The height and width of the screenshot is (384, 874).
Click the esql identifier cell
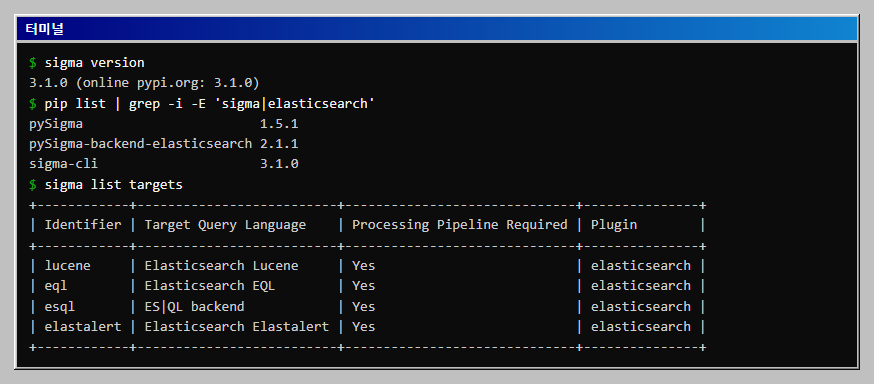(x=60, y=307)
